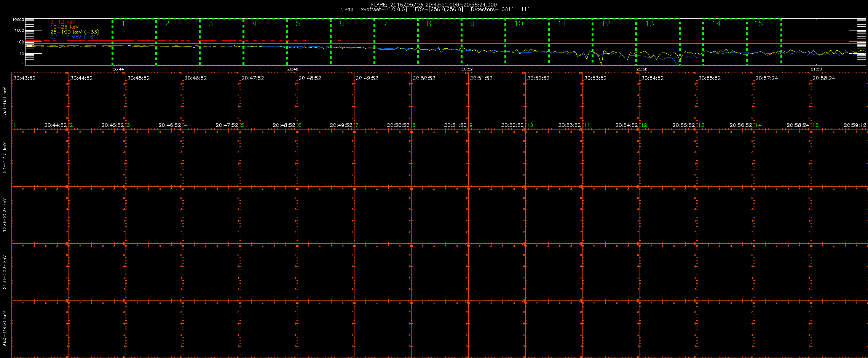
Task: Click the FLARE 2016/05/03 title text
Action: [434, 5]
